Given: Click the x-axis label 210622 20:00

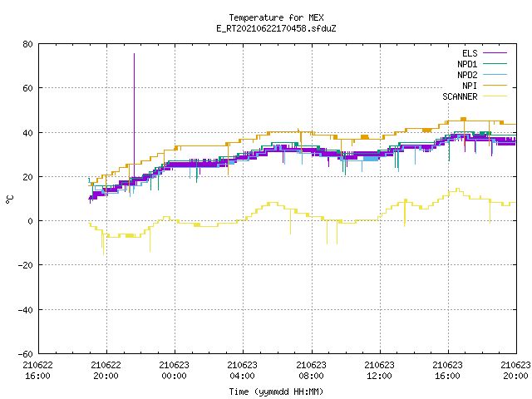Looking at the screenshot, I should (106, 371).
